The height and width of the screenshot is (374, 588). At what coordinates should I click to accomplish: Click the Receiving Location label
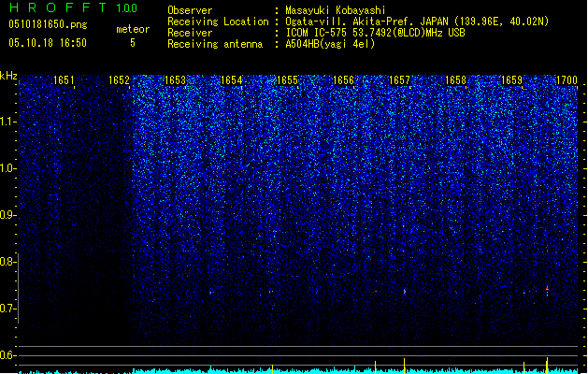coord(218,22)
